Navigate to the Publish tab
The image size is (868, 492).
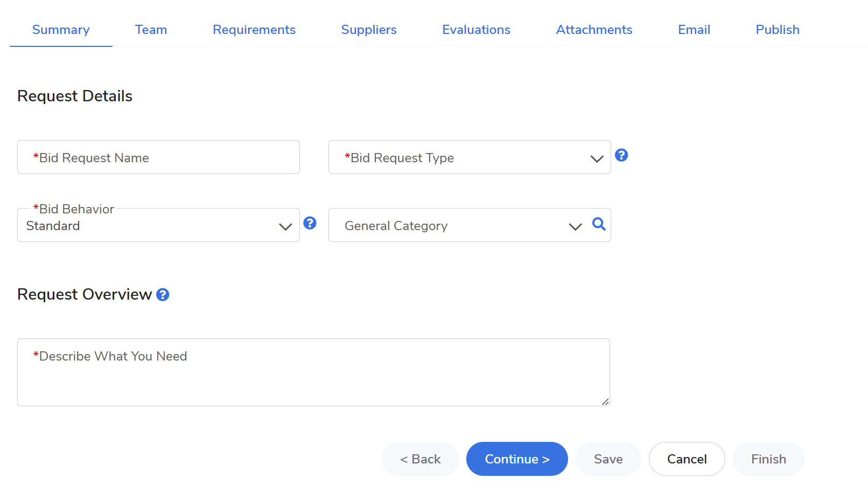(x=777, y=30)
